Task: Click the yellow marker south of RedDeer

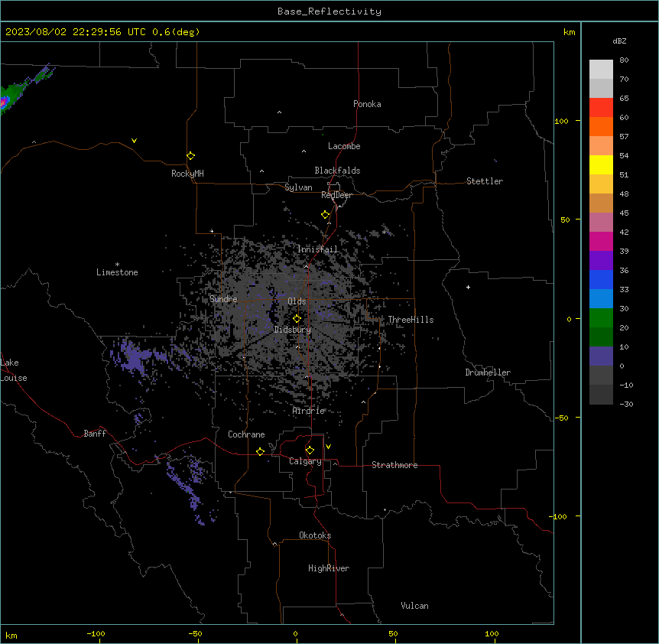Action: [326, 215]
